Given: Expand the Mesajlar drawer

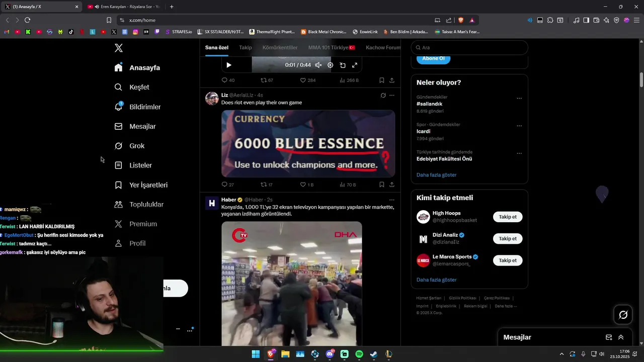Looking at the screenshot, I should tap(621, 337).
